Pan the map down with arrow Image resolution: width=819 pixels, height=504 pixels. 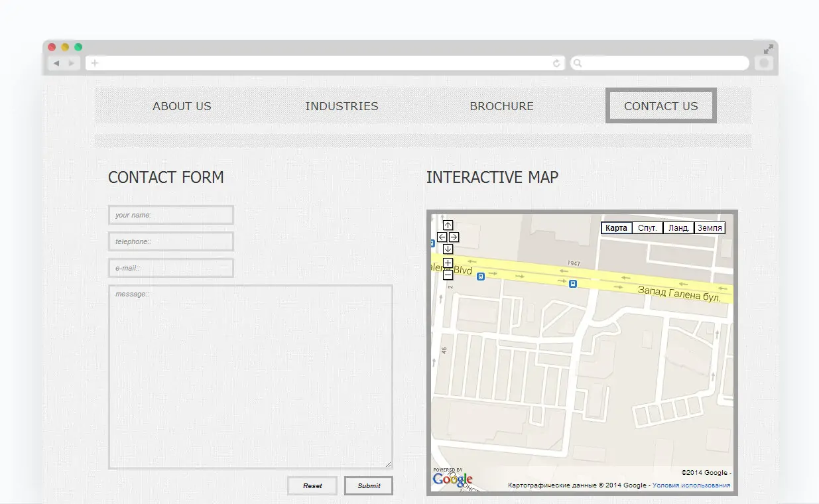[448, 249]
